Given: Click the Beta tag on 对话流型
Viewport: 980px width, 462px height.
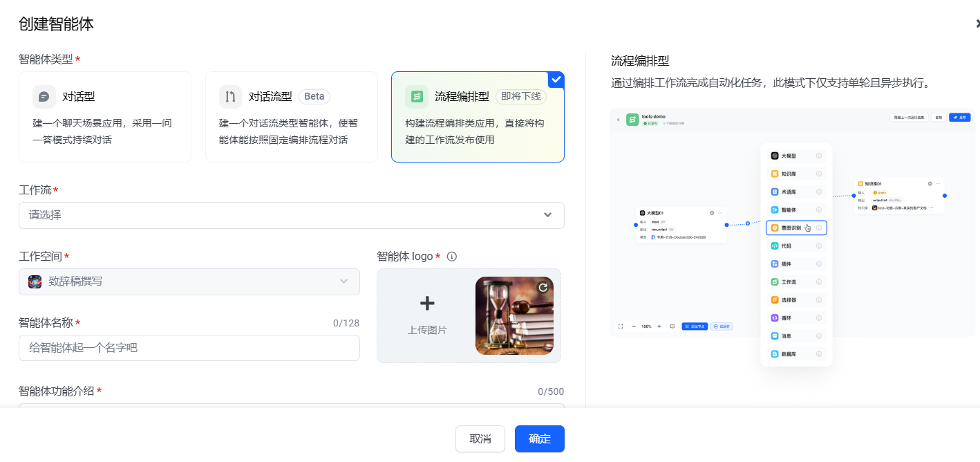Looking at the screenshot, I should coord(314,97).
